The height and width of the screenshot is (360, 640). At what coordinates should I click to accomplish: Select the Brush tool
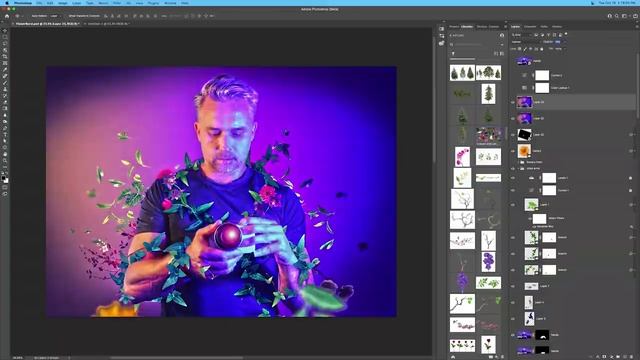point(5,83)
